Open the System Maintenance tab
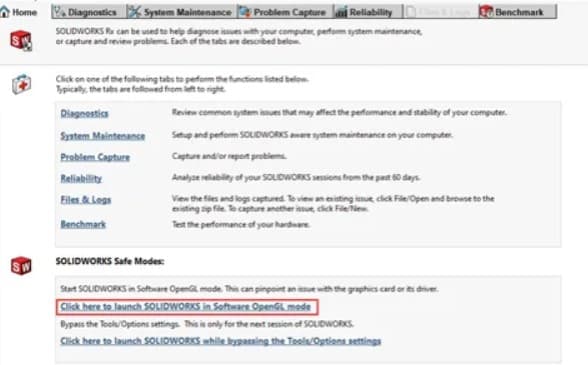The image size is (588, 365). (x=182, y=12)
